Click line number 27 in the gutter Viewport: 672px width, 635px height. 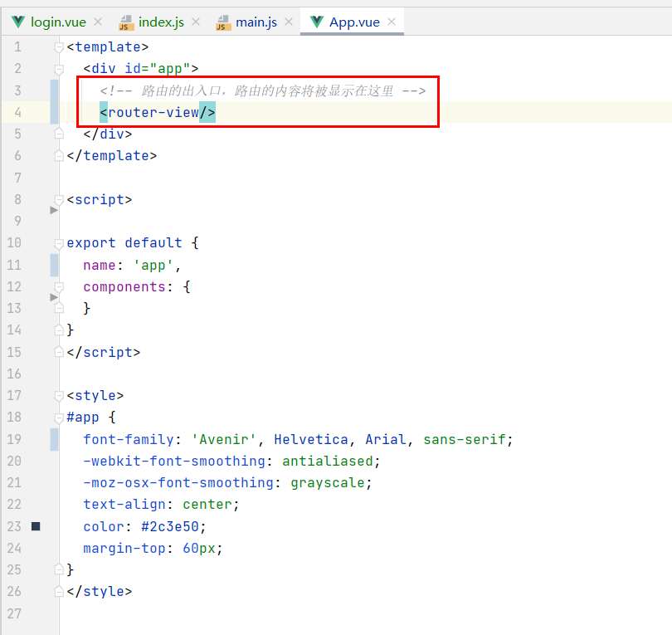pyautogui.click(x=14, y=613)
